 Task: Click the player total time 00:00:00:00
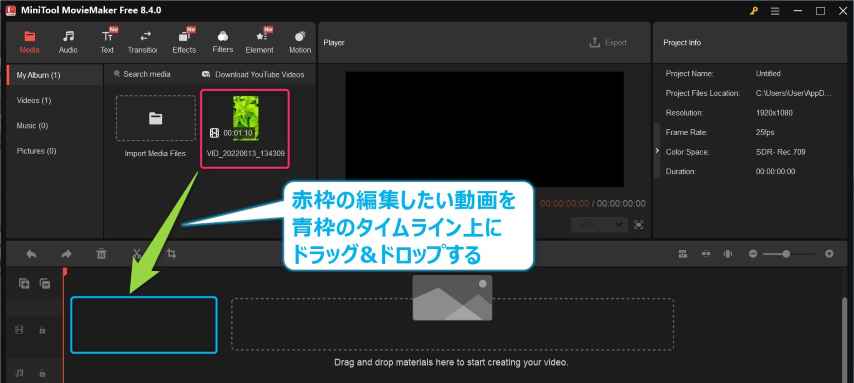point(621,203)
